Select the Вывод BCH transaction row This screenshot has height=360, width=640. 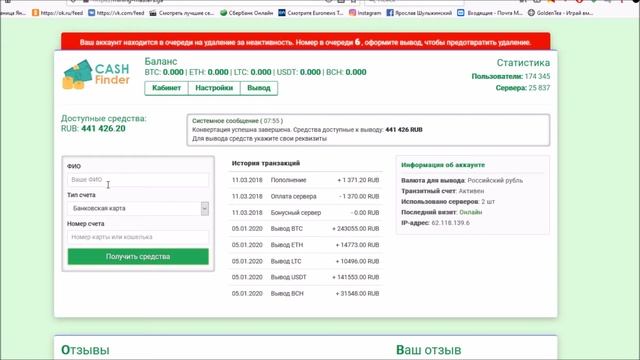(305, 293)
